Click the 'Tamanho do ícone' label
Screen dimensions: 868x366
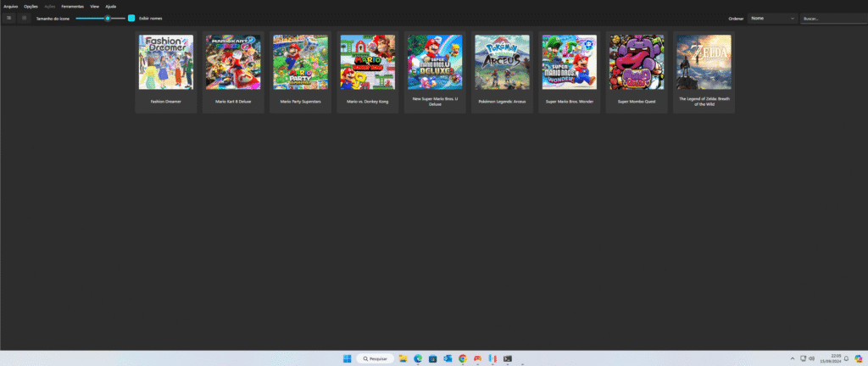(53, 19)
